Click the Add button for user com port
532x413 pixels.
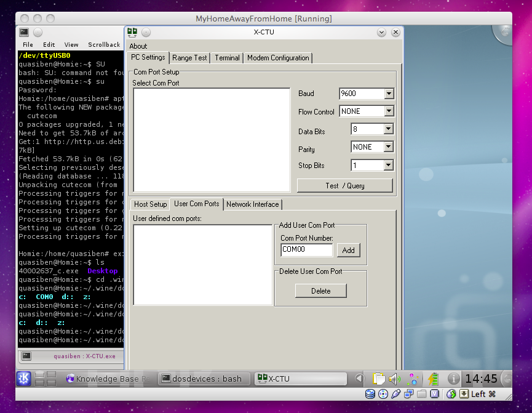pyautogui.click(x=349, y=251)
